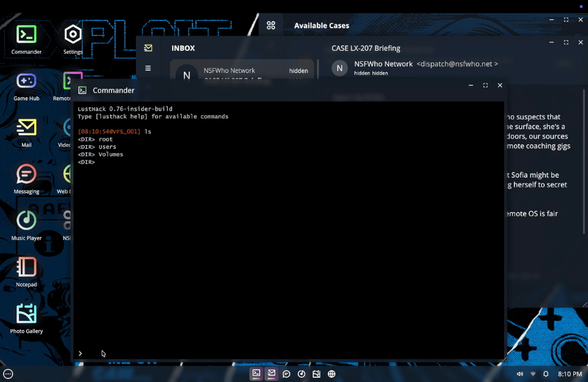The height and width of the screenshot is (382, 588).
Task: Select the NSFWho Network email in the inbox
Action: 242,71
